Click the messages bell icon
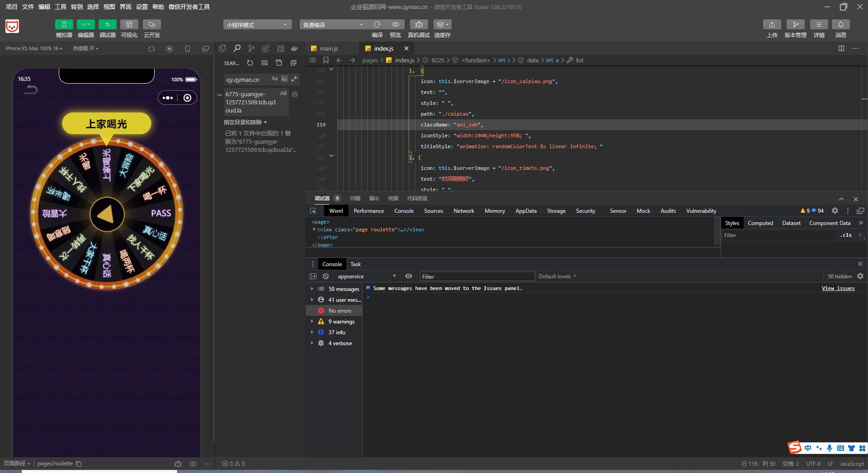Image resolution: width=868 pixels, height=473 pixels. coord(840,25)
